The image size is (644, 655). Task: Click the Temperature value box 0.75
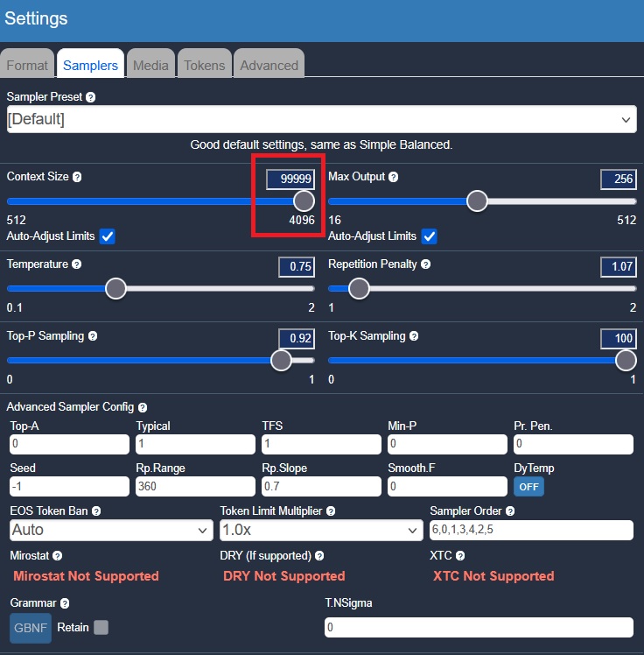tap(297, 267)
